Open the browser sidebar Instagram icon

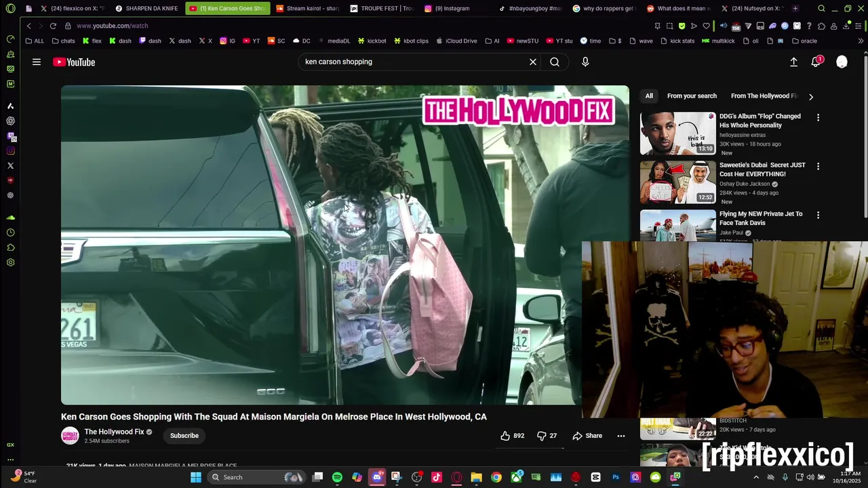pyautogui.click(x=10, y=150)
